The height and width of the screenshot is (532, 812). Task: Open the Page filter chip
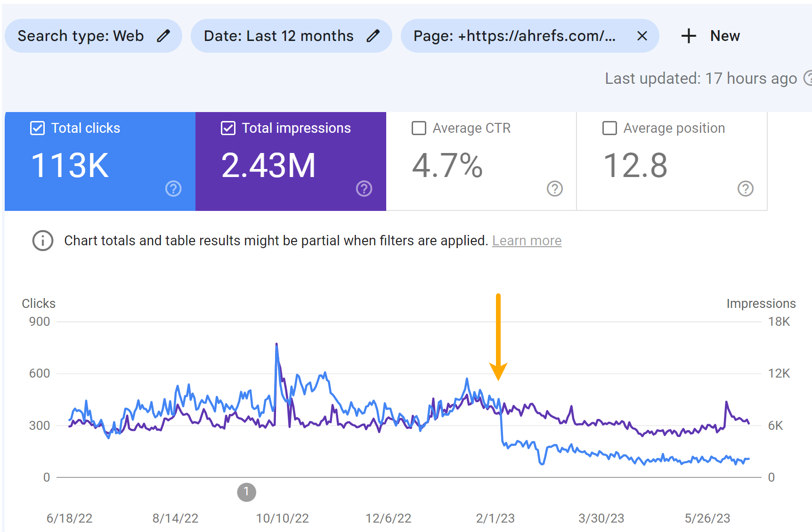tap(513, 35)
